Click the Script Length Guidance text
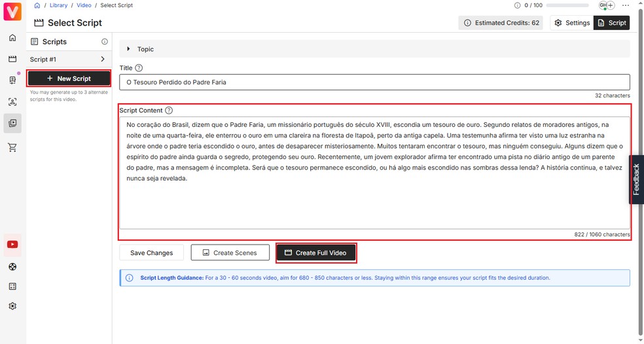Screen dimensions: 644x344 345,278
